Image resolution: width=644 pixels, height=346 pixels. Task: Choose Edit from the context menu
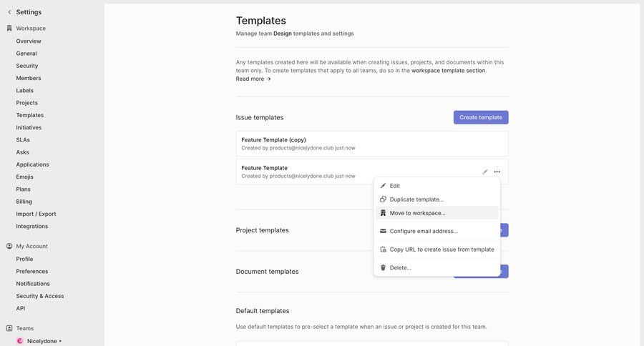tap(437, 186)
